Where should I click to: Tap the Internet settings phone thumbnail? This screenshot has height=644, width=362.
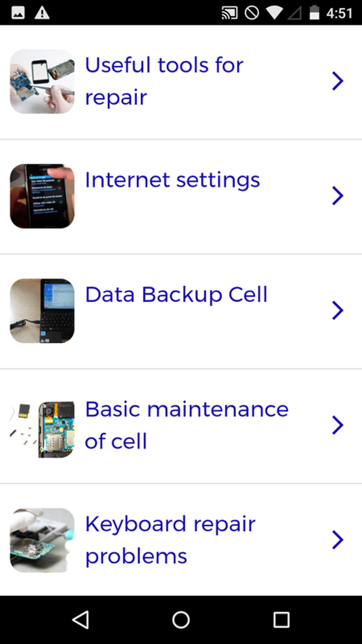point(42,196)
